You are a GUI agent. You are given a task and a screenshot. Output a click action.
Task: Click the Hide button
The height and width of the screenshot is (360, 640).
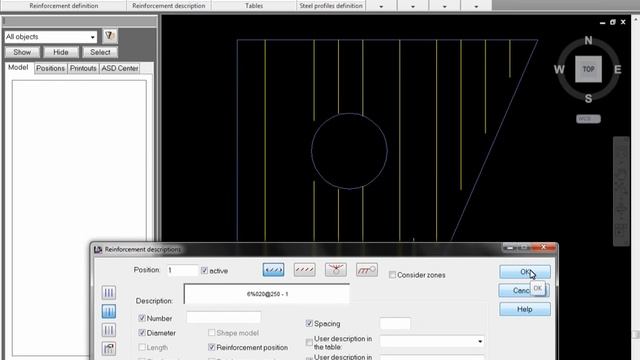pyautogui.click(x=61, y=52)
